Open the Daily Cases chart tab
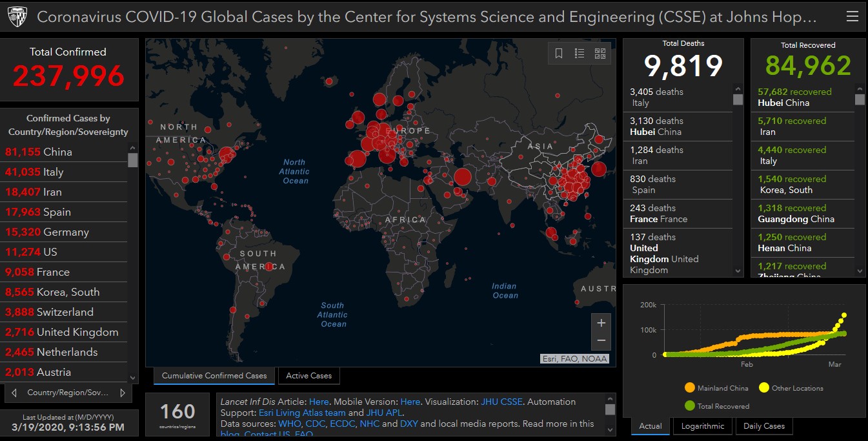The height and width of the screenshot is (441, 868). pyautogui.click(x=764, y=426)
